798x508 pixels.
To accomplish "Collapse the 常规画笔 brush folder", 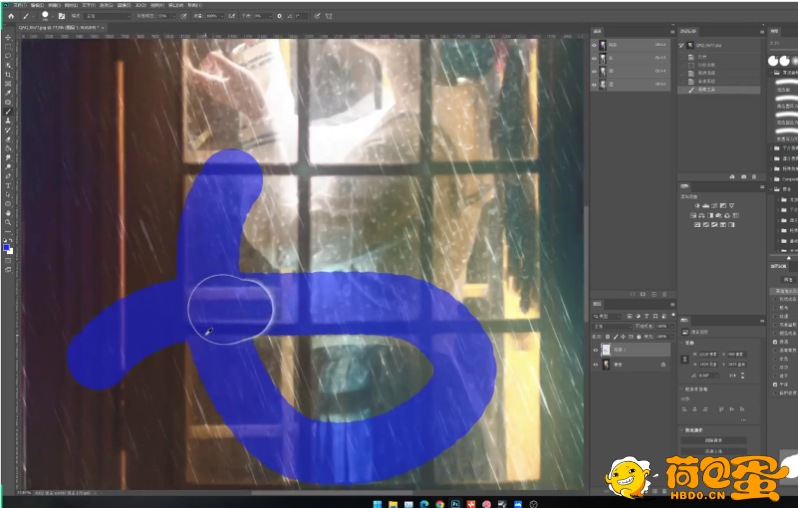I will [x=772, y=73].
